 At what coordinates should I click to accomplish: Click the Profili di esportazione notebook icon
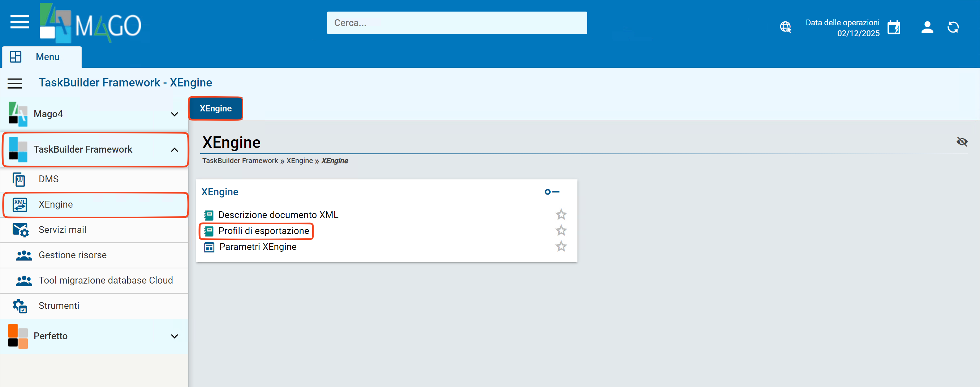[209, 231]
